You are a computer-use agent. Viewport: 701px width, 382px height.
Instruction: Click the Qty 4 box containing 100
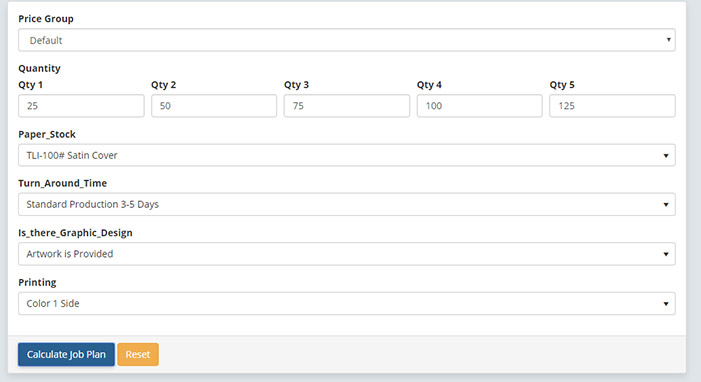[x=479, y=106]
